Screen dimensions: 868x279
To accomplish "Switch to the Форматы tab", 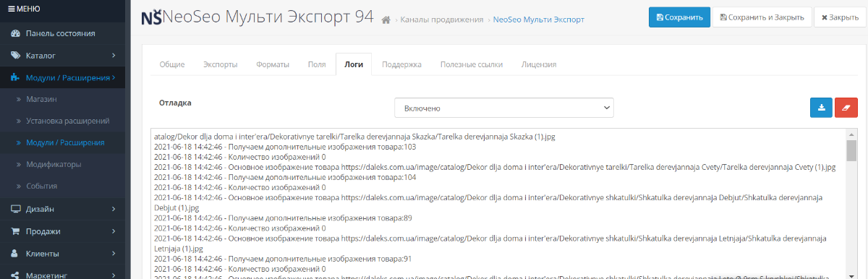I will (x=273, y=64).
